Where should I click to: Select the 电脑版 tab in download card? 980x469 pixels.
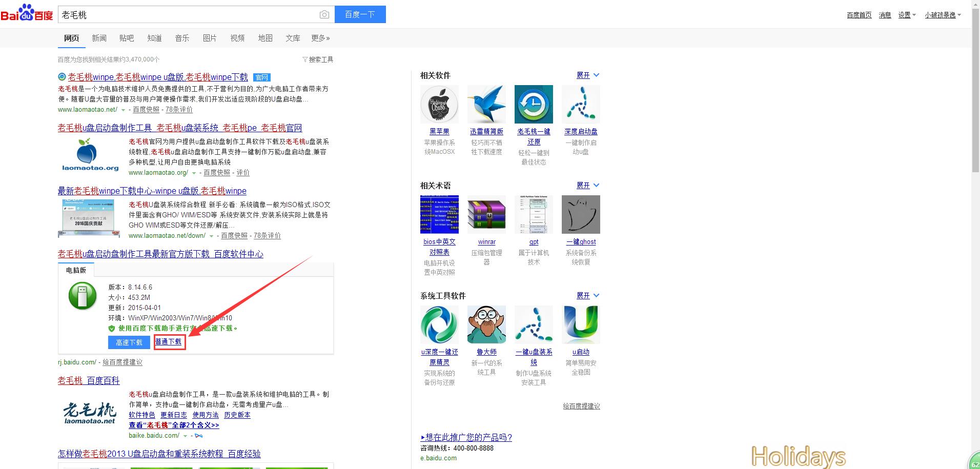pyautogui.click(x=76, y=270)
